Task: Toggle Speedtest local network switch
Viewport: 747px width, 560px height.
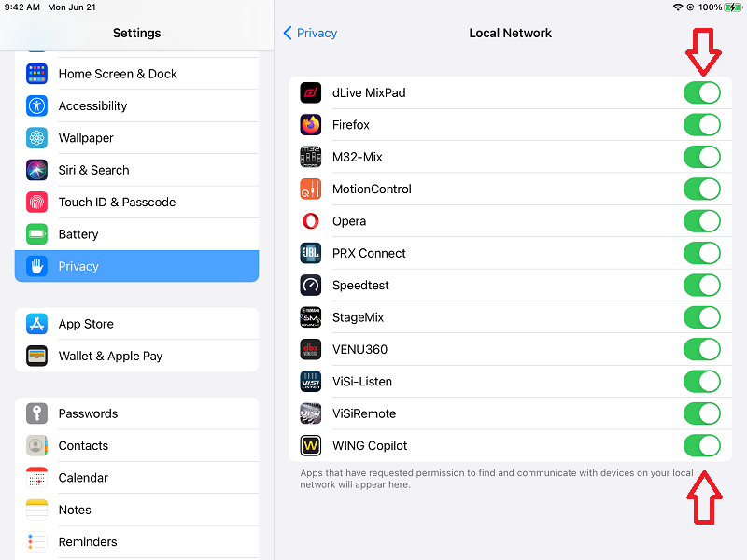Action: [702, 286]
